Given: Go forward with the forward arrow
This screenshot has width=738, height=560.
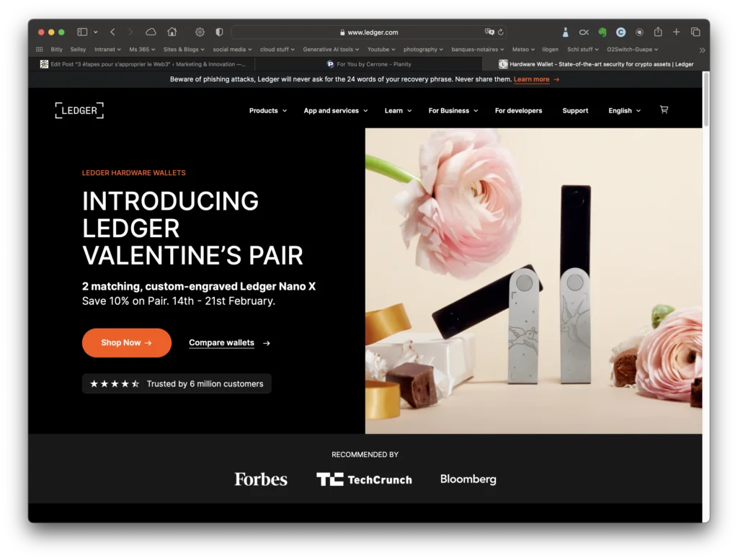Looking at the screenshot, I should tap(130, 32).
